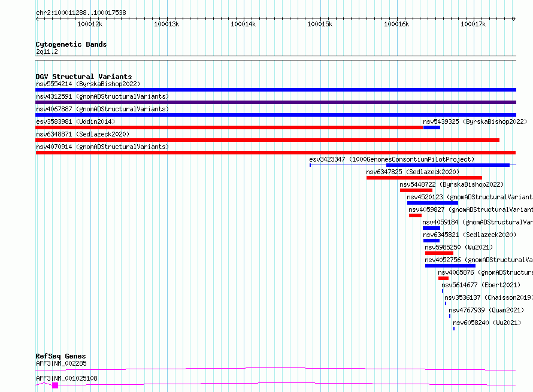The image size is (533, 392).
Task: Click the short blue nsv5439325 bar
Action: pos(432,127)
